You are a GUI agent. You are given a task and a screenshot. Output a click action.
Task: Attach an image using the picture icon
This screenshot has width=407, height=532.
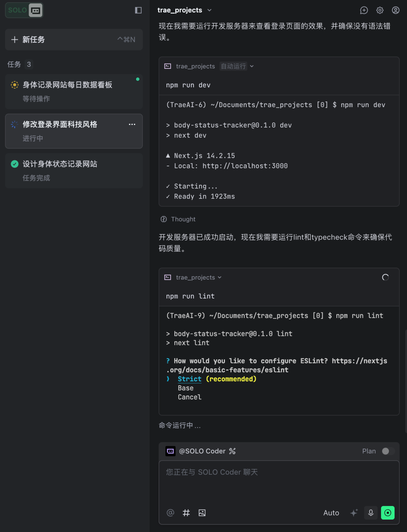[202, 512]
